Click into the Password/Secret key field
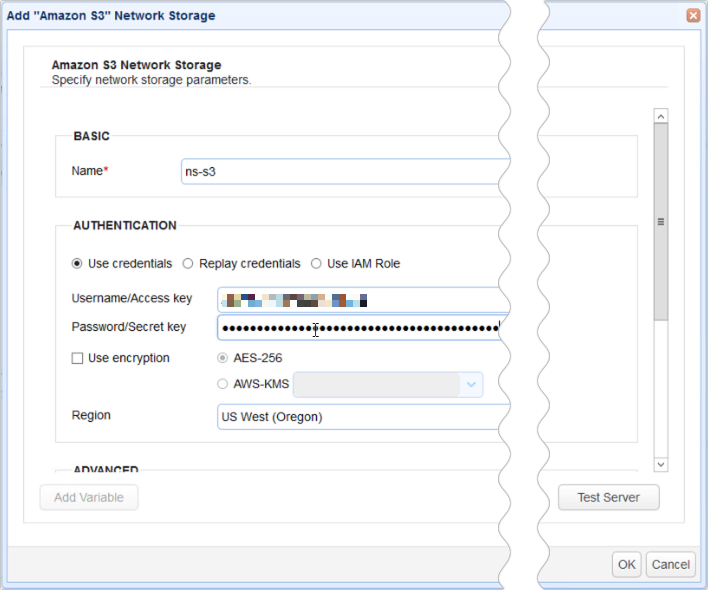 tap(360, 328)
